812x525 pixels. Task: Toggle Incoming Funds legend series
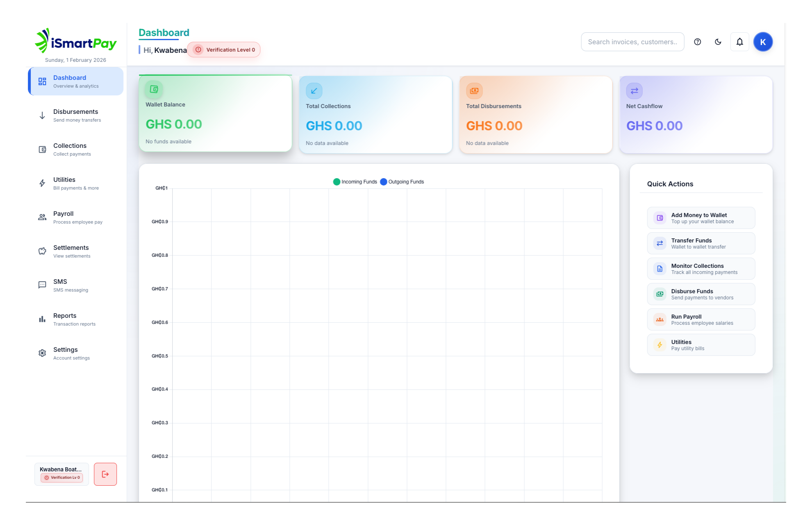coord(355,182)
